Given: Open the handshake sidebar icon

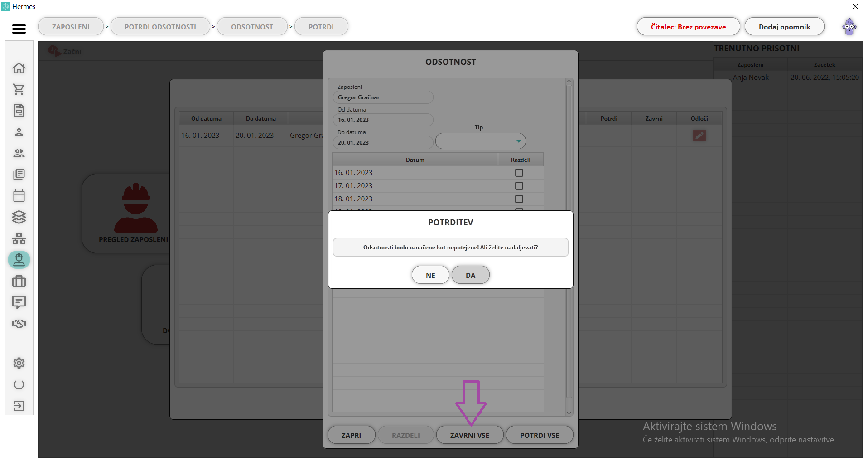Looking at the screenshot, I should coord(19,324).
